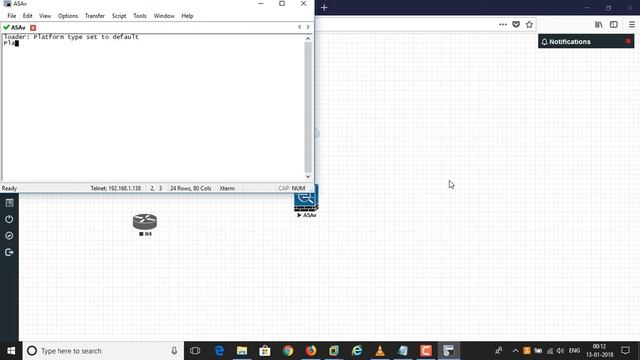The width and height of the screenshot is (640, 360).
Task: Open Camtasia recorder from taskbar
Action: (426, 351)
